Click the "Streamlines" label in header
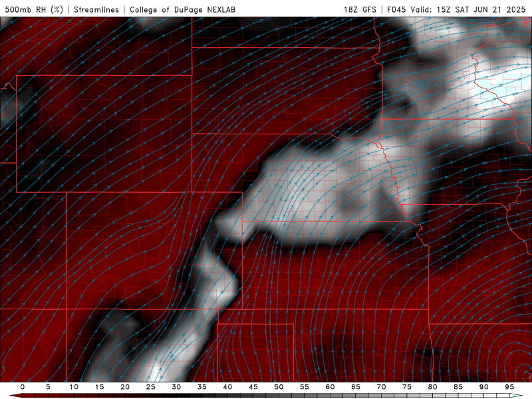 96,9
